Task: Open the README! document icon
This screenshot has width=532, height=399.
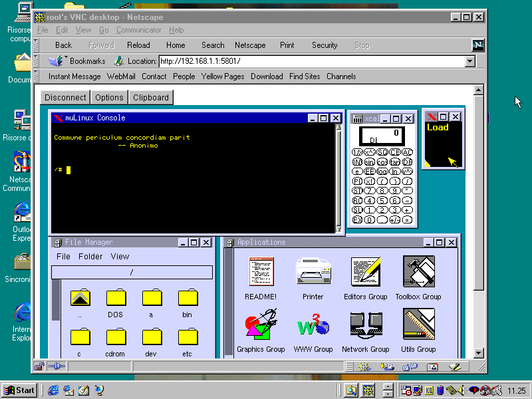Action: 261,273
